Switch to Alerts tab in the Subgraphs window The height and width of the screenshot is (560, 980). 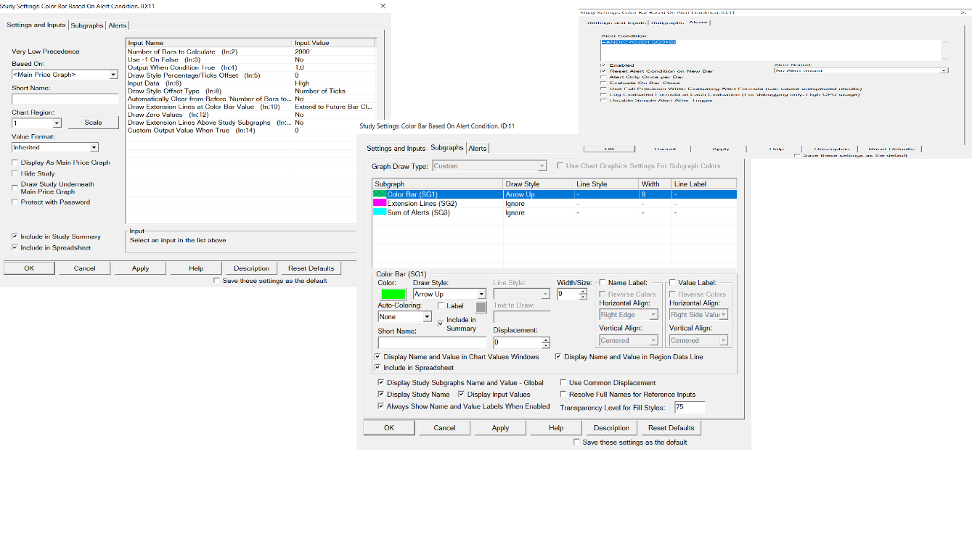point(478,148)
